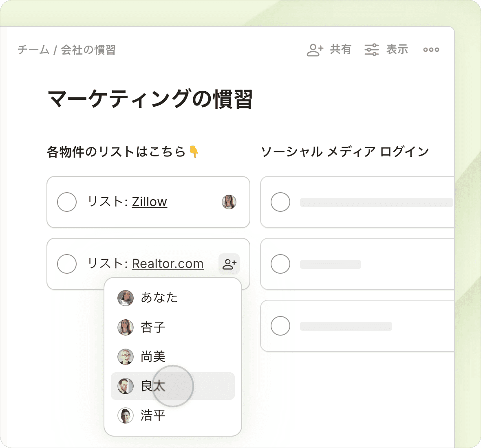The height and width of the screenshot is (448, 481).
Task: Click 浩平's avatar in the dropdown
Action: coord(126,415)
